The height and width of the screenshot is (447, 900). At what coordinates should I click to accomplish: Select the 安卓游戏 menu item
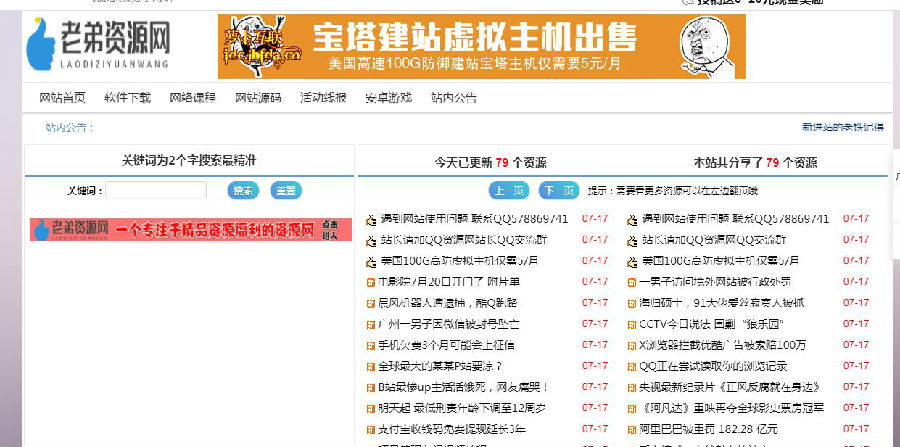[x=388, y=98]
